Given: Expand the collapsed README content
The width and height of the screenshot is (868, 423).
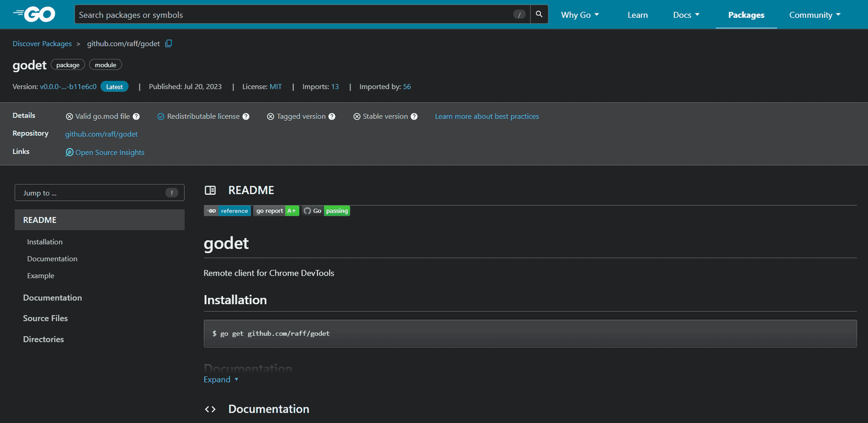Looking at the screenshot, I should pyautogui.click(x=221, y=380).
